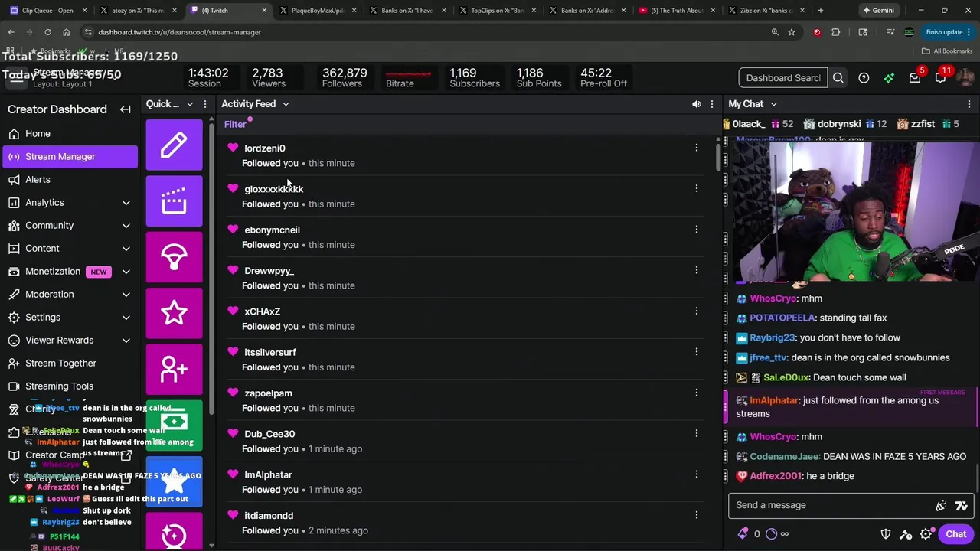Expand the Content sidebar section
980x551 pixels.
point(126,249)
